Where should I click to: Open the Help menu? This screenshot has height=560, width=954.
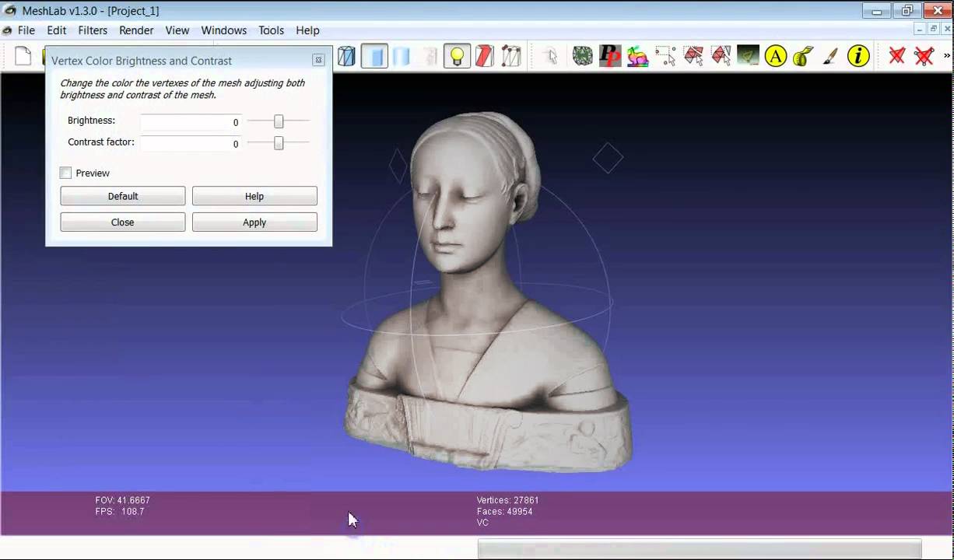click(307, 30)
